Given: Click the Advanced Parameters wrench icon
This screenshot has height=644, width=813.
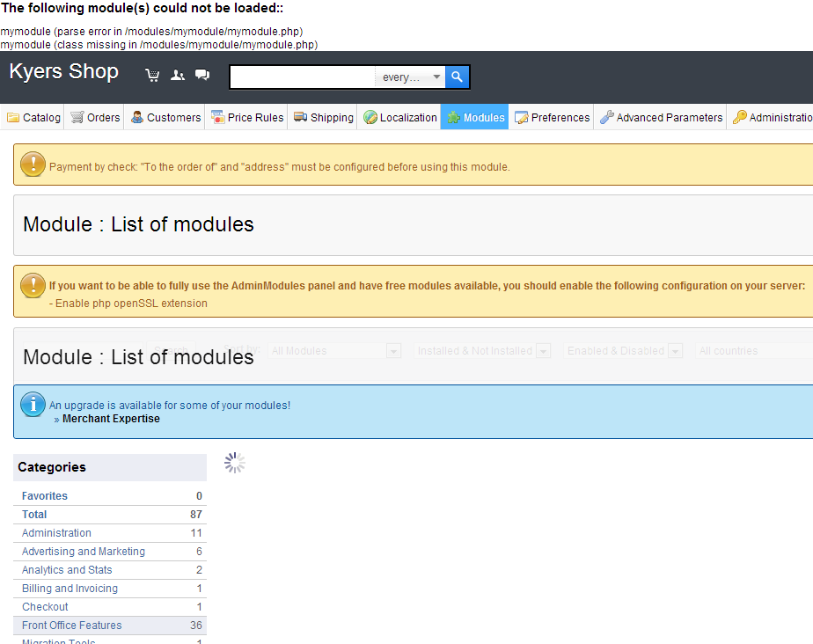Looking at the screenshot, I should point(606,117).
